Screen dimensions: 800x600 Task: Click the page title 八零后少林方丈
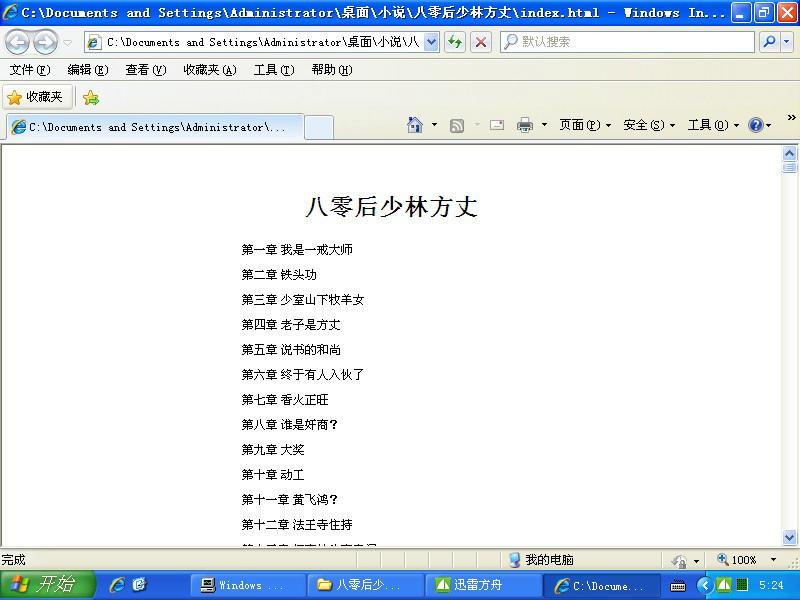pyautogui.click(x=391, y=207)
